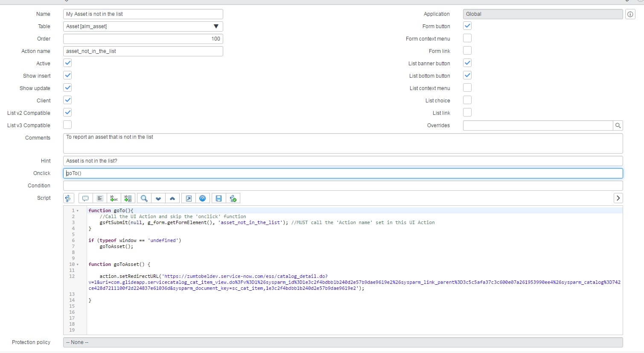Enable the List v3 Compatible checkbox

(x=67, y=125)
